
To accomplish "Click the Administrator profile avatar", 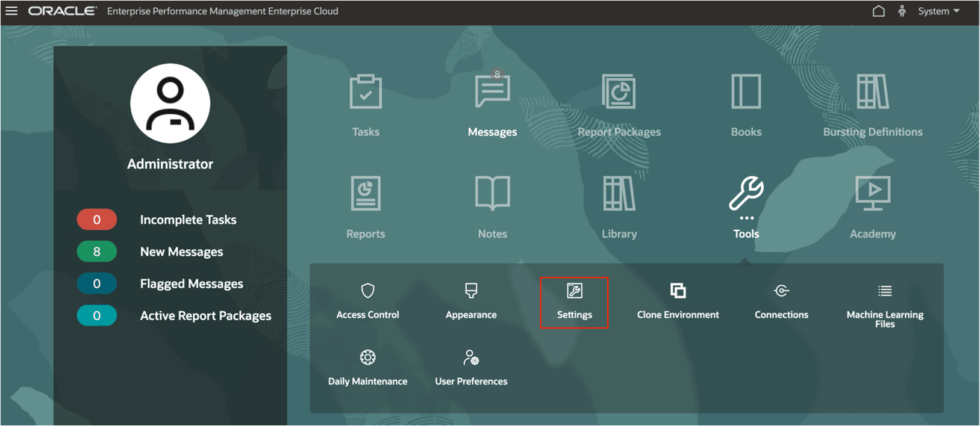I will (x=170, y=103).
